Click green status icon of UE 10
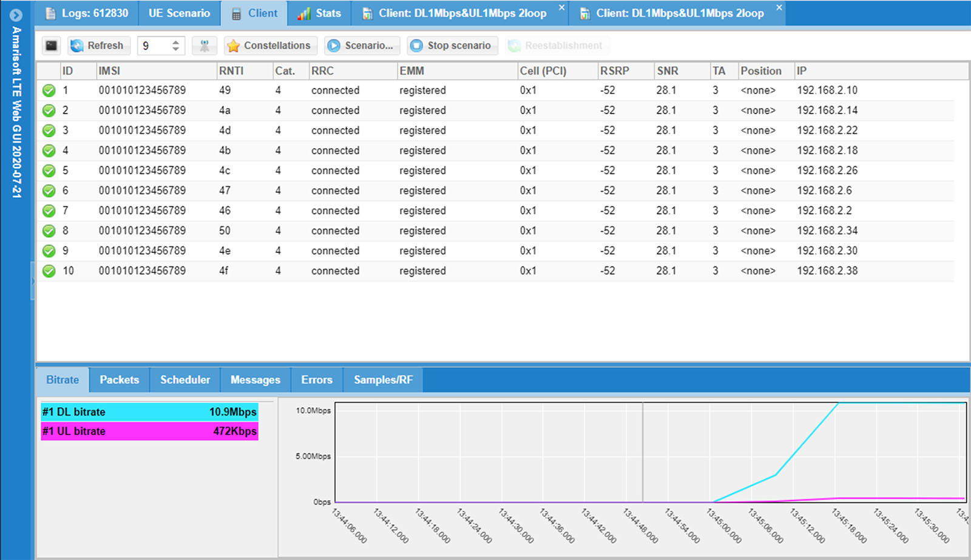This screenshot has height=560, width=971. (49, 271)
